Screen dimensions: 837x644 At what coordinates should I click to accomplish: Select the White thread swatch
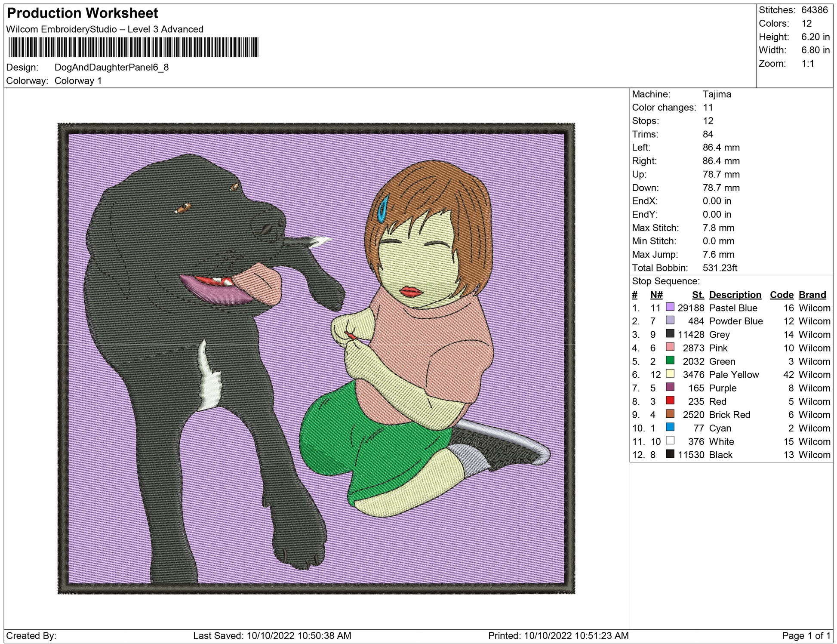(670, 440)
